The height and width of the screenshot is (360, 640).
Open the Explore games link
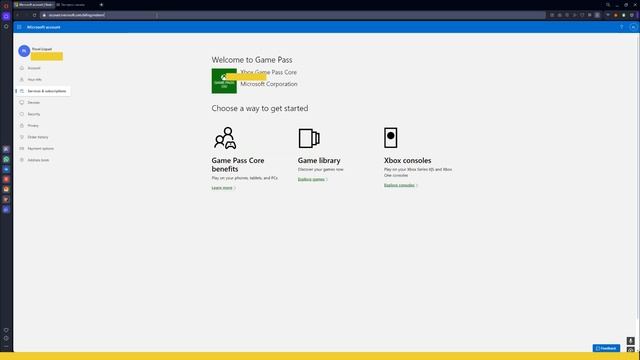(x=312, y=179)
